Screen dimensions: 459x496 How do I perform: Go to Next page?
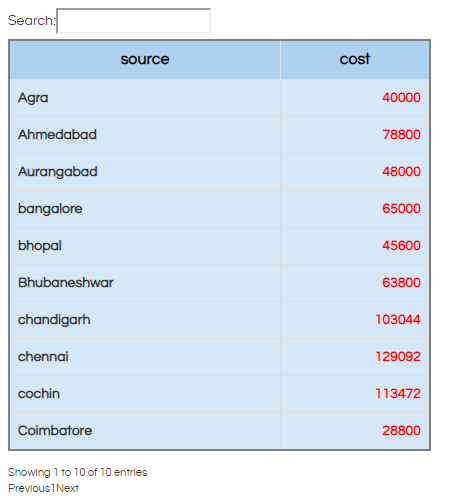(68, 488)
